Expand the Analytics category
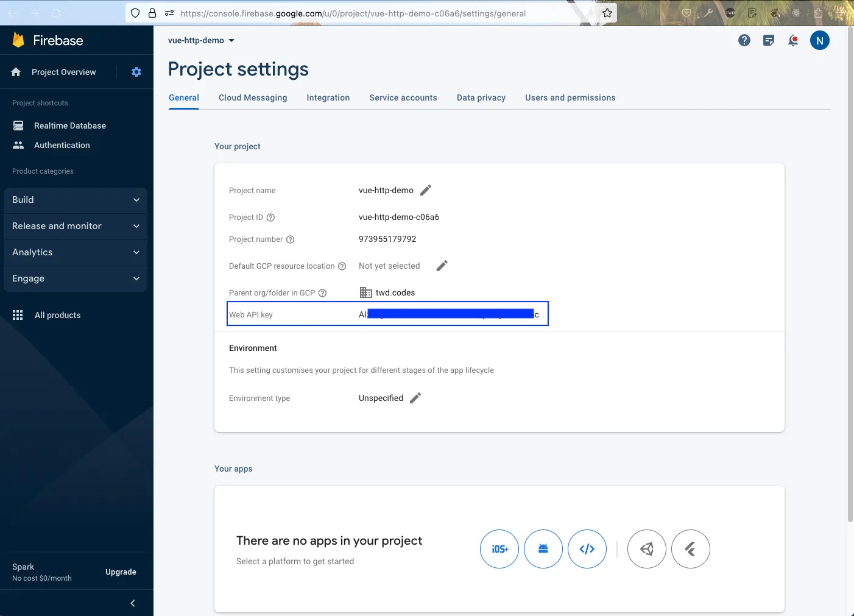 point(76,252)
